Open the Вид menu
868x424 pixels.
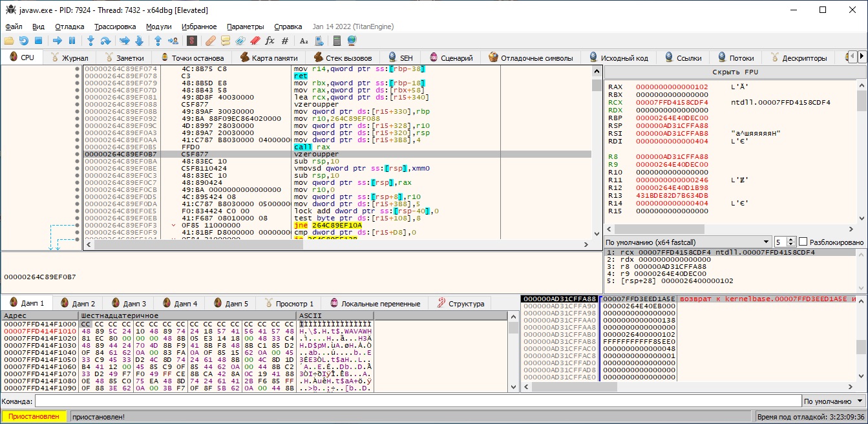point(39,26)
